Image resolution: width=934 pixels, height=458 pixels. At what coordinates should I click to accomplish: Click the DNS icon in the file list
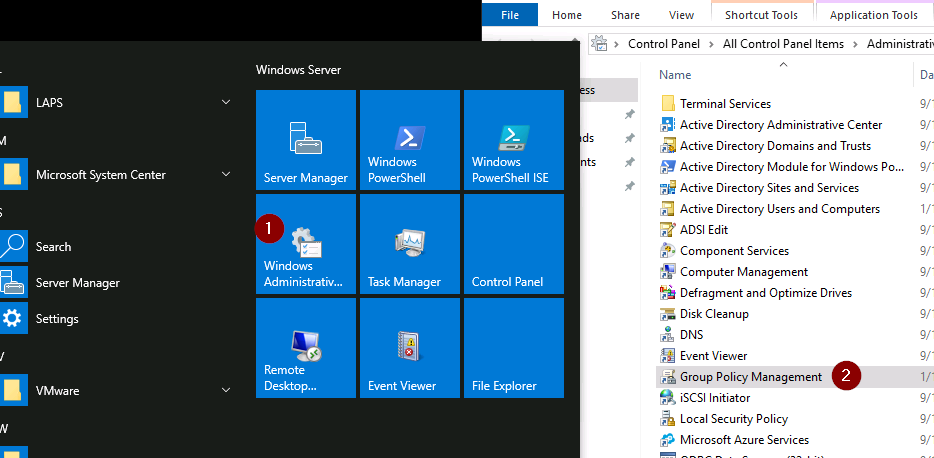pyautogui.click(x=668, y=335)
